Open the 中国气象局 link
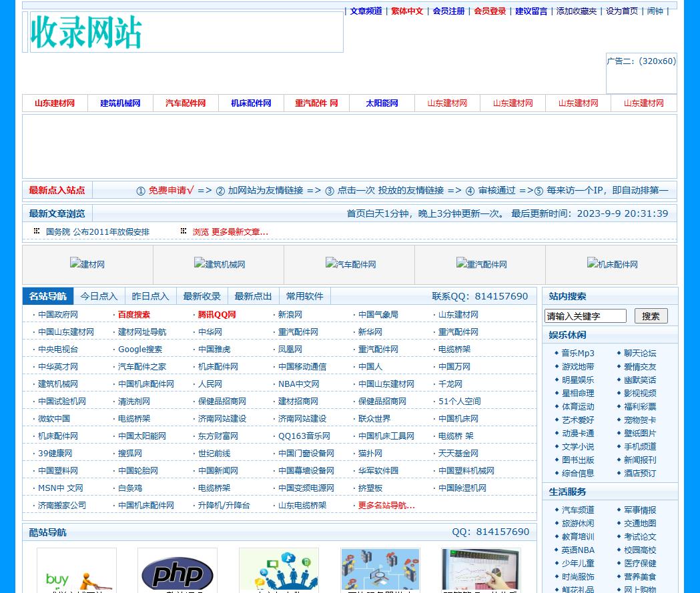 [x=378, y=315]
